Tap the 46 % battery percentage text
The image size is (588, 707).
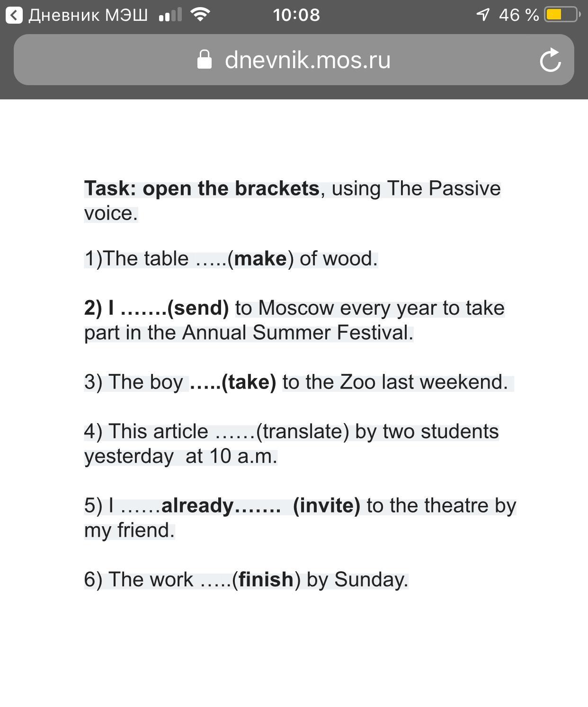click(x=519, y=15)
